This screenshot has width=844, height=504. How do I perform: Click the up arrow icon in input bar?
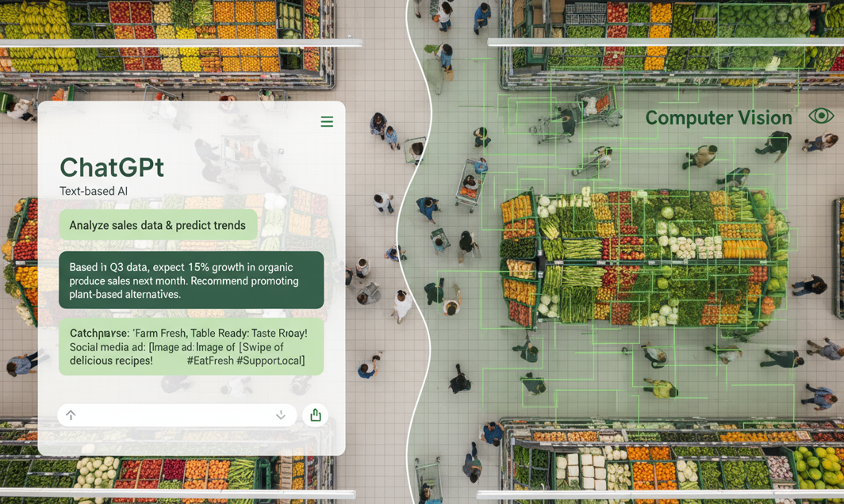pyautogui.click(x=71, y=415)
